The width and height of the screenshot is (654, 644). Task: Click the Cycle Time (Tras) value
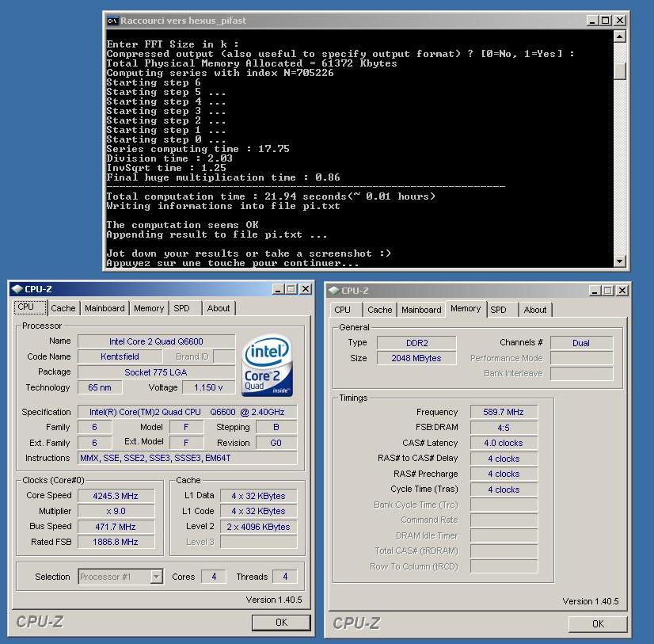click(x=504, y=490)
